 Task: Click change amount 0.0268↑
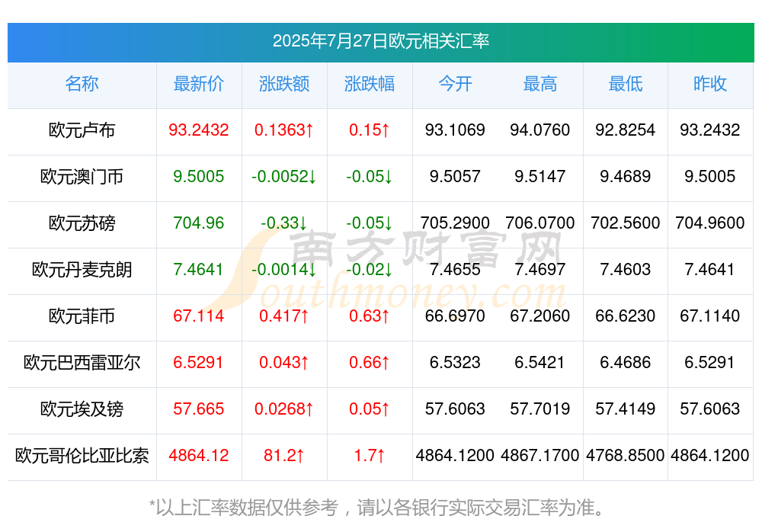tap(283, 409)
